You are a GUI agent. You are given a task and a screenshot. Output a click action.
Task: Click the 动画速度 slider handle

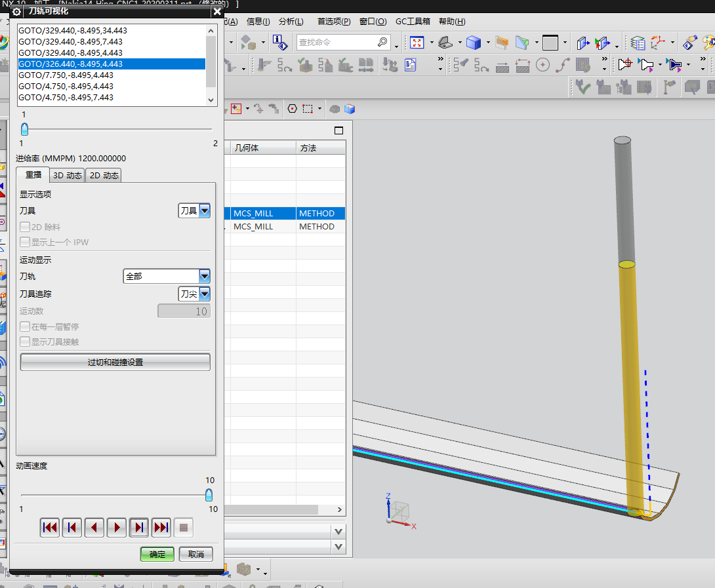click(209, 495)
